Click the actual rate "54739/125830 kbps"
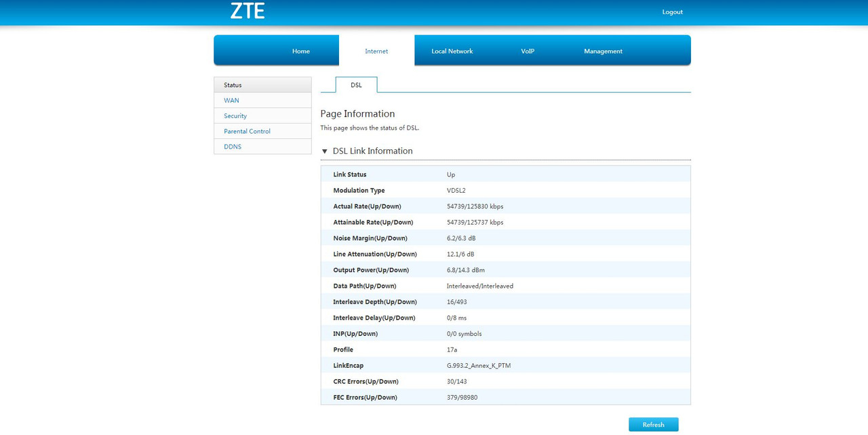The height and width of the screenshot is (435, 868). [475, 206]
